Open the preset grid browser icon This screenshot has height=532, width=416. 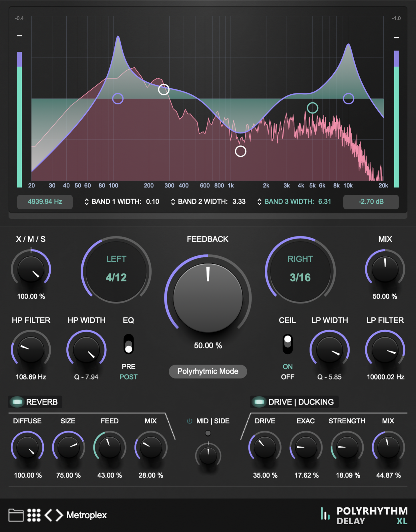(x=34, y=515)
